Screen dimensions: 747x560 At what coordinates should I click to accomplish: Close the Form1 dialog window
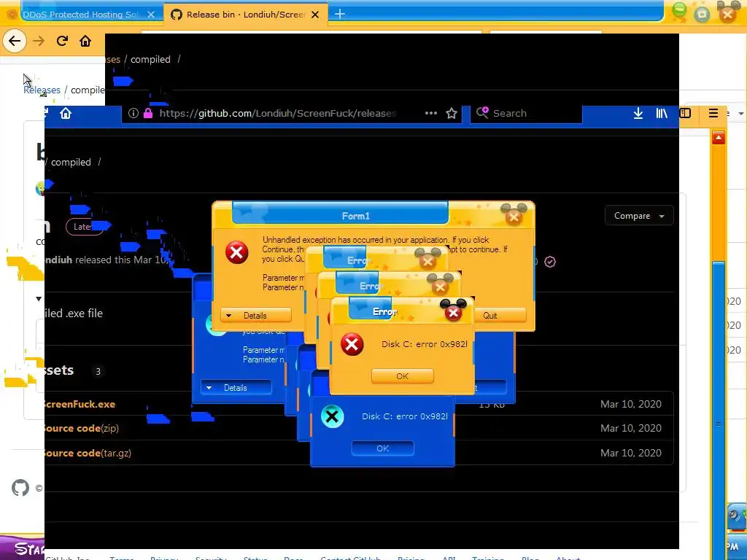pos(514,217)
